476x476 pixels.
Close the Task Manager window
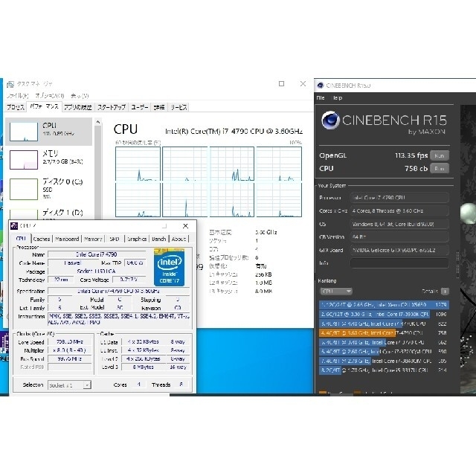(x=303, y=83)
